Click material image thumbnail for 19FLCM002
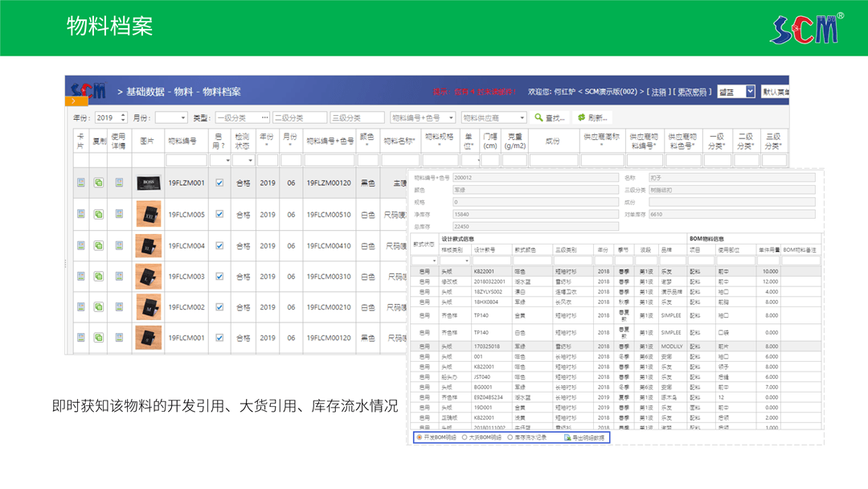 coord(149,306)
